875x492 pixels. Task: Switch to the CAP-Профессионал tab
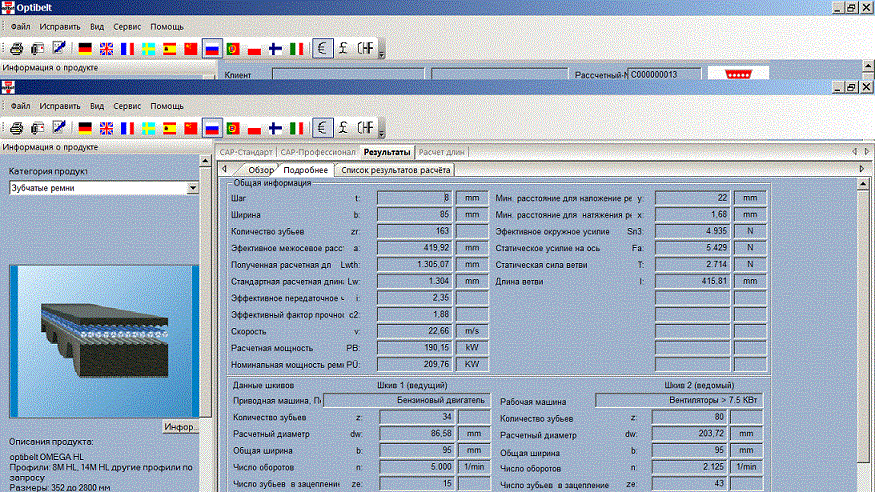click(x=318, y=152)
